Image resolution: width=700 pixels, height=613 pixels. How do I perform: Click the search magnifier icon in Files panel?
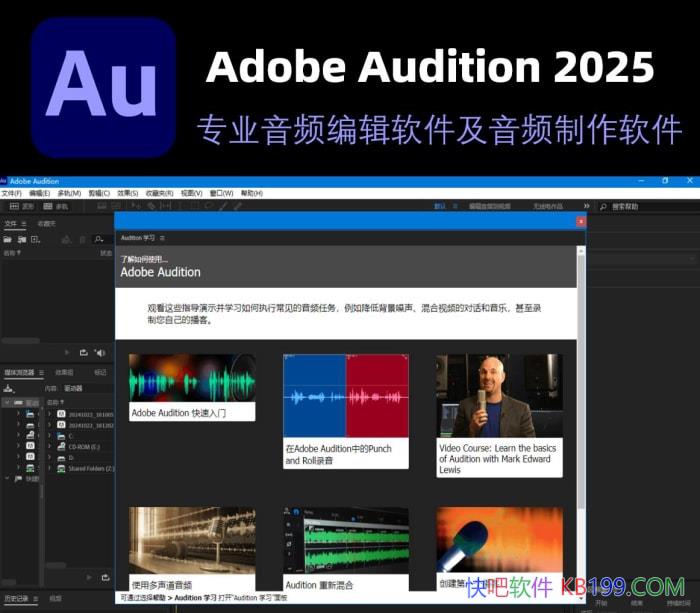[98, 239]
